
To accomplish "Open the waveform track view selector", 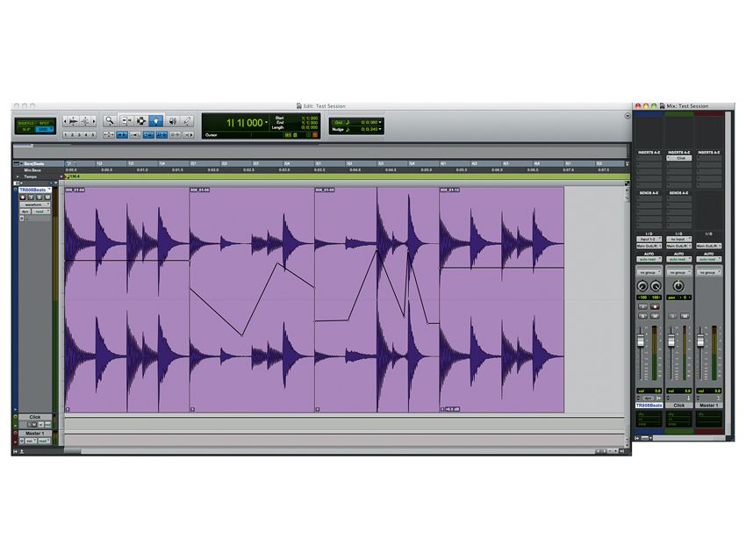I will [35, 205].
